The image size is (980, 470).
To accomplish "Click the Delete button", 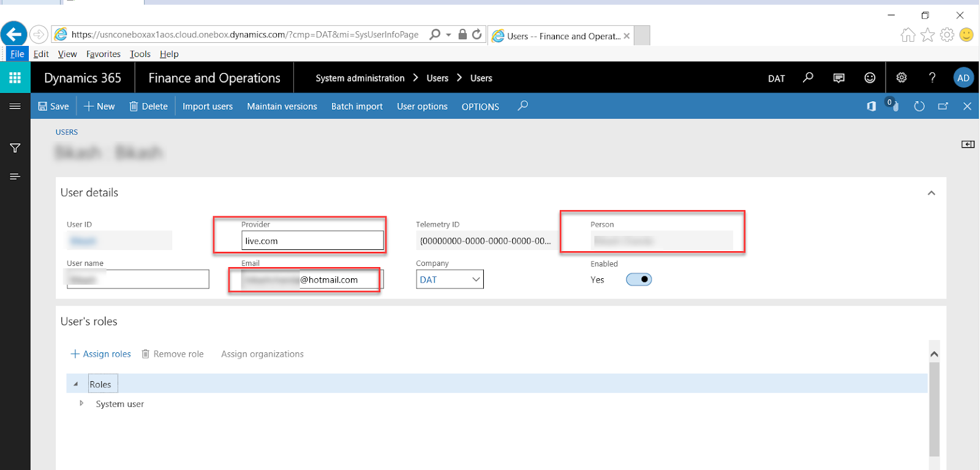I will click(149, 107).
